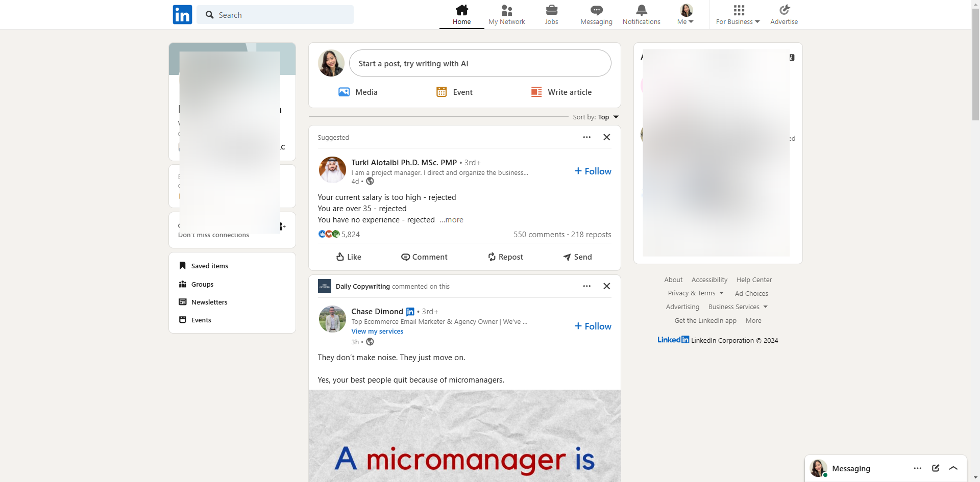Create an Event from post box
The image size is (980, 482).
pos(454,92)
